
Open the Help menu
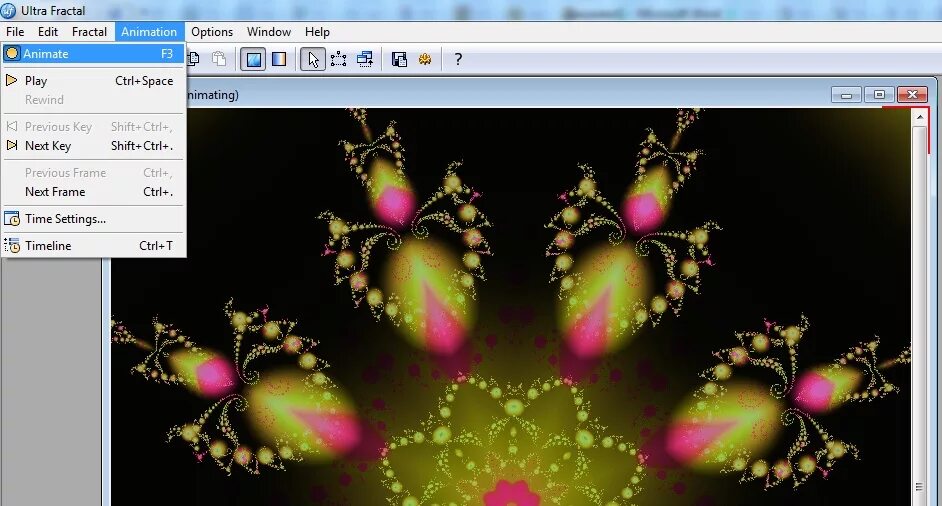[317, 32]
